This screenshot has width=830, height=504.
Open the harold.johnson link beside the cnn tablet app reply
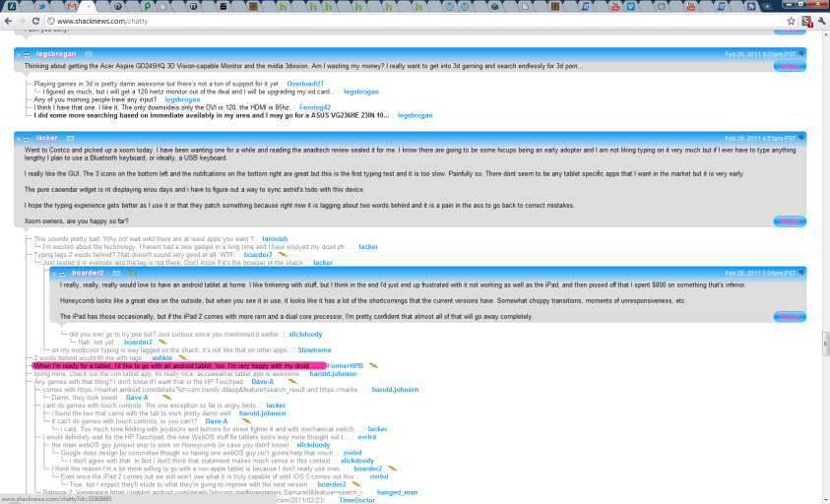click(333, 374)
